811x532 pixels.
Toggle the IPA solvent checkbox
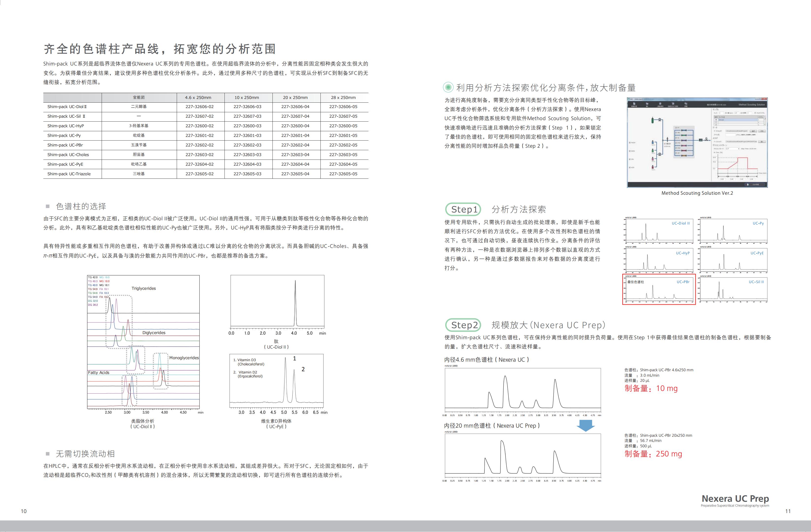click(630, 160)
